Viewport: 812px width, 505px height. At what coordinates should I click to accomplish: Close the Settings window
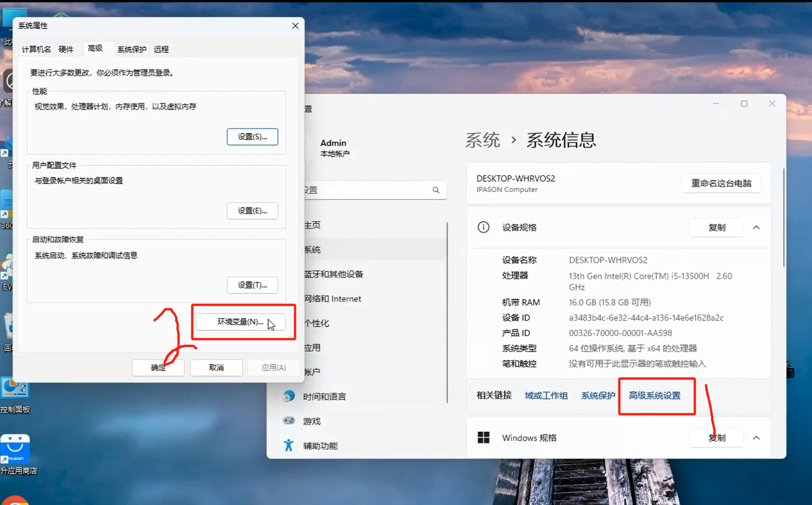772,104
